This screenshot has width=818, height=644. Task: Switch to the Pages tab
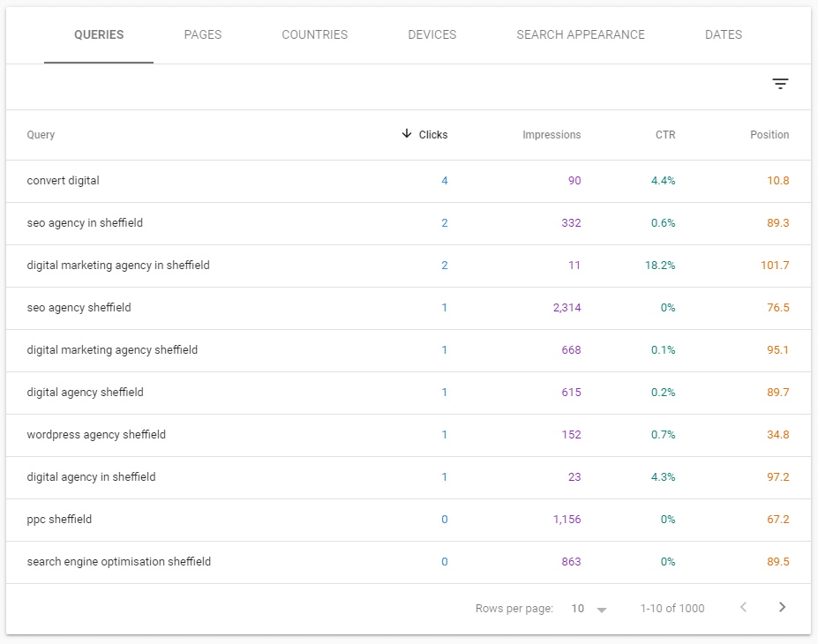click(203, 35)
